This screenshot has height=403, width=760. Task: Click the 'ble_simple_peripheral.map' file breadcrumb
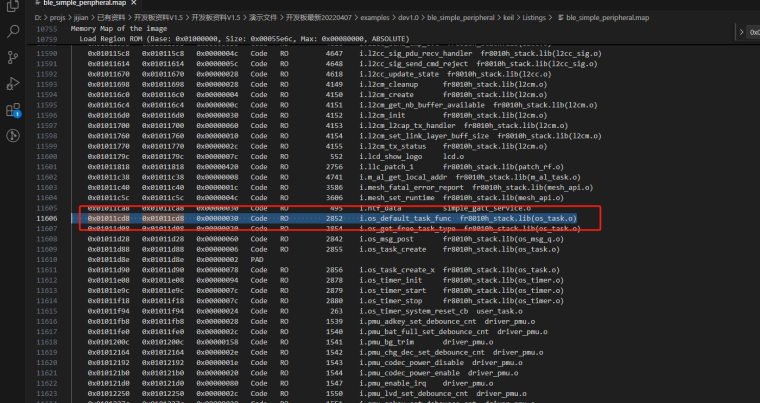click(607, 17)
